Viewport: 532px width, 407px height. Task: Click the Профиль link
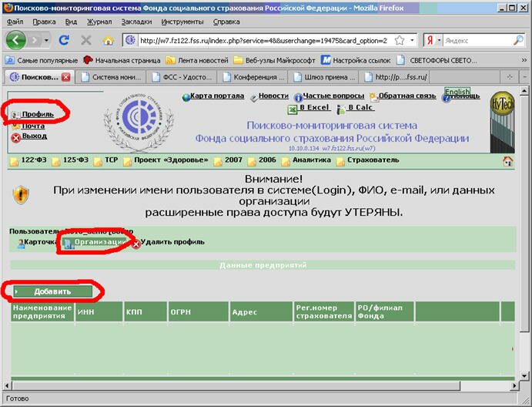pos(38,114)
